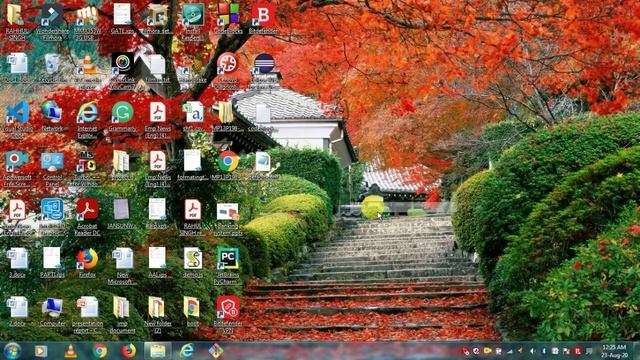Viewport: 640px width, 360px height.
Task: Launch VLC from the taskbar
Action: (70, 351)
